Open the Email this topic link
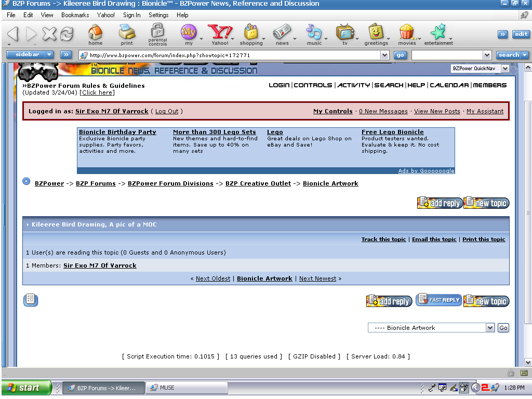The width and height of the screenshot is (532, 399). point(434,239)
